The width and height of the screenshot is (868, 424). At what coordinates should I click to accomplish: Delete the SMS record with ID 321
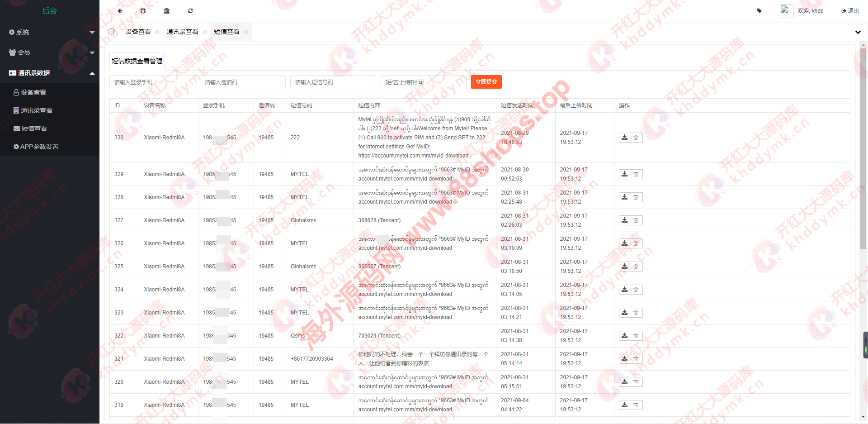coord(636,359)
